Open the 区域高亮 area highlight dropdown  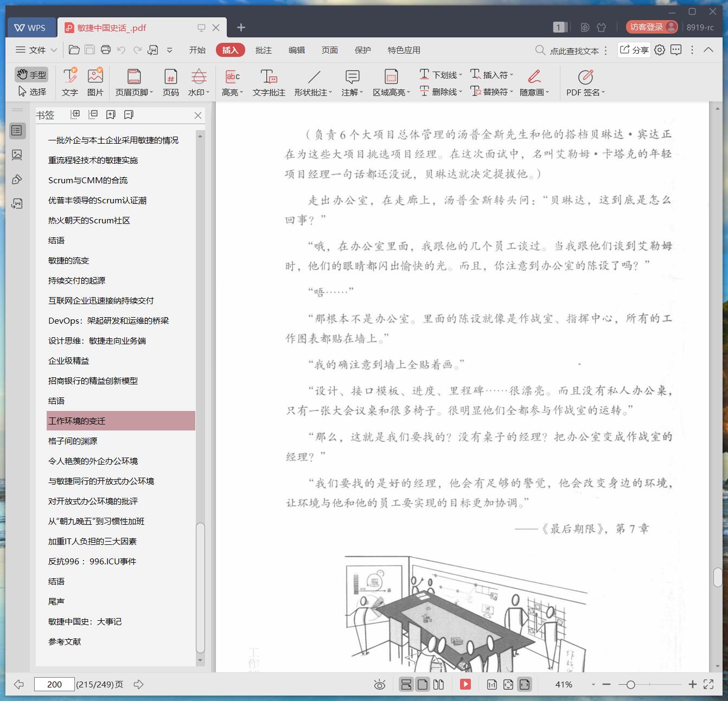coord(391,82)
